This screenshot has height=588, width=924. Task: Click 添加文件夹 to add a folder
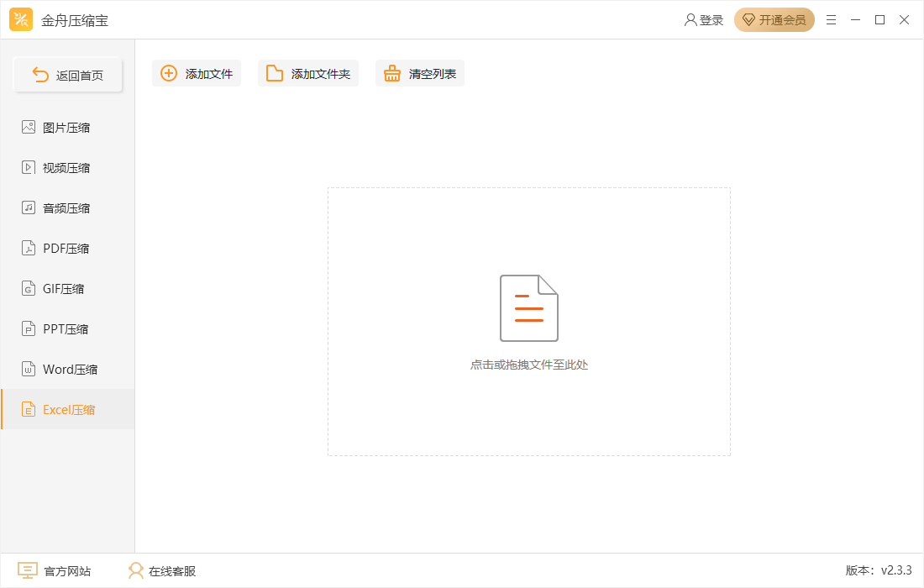[308, 73]
